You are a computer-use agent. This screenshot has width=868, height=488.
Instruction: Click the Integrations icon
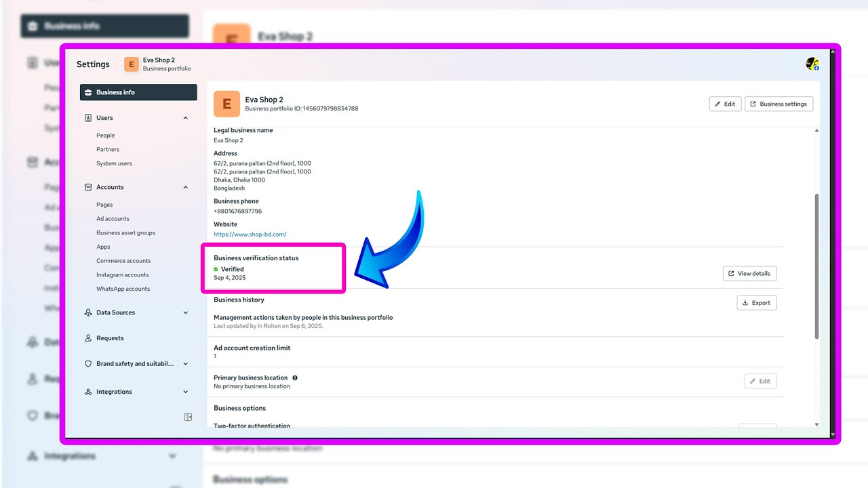pyautogui.click(x=88, y=392)
